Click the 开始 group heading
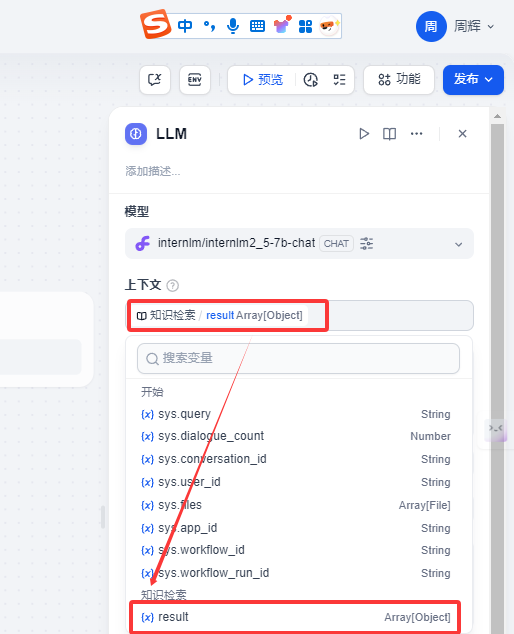514x634 pixels. pos(152,392)
